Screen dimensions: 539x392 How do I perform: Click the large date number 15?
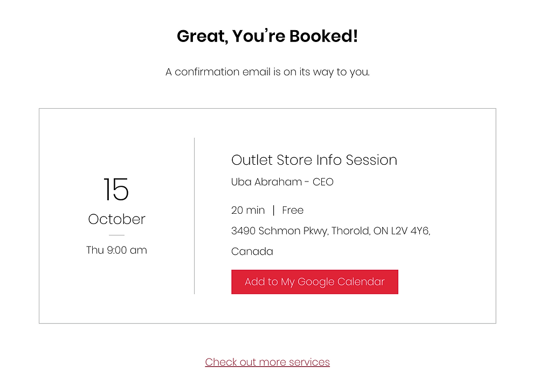tap(116, 189)
